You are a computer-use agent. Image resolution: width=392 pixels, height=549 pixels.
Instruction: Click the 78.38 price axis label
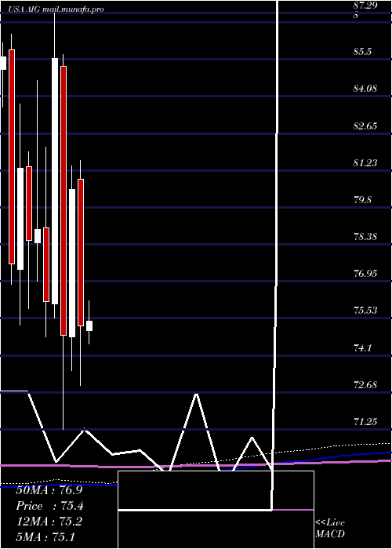tap(365, 237)
